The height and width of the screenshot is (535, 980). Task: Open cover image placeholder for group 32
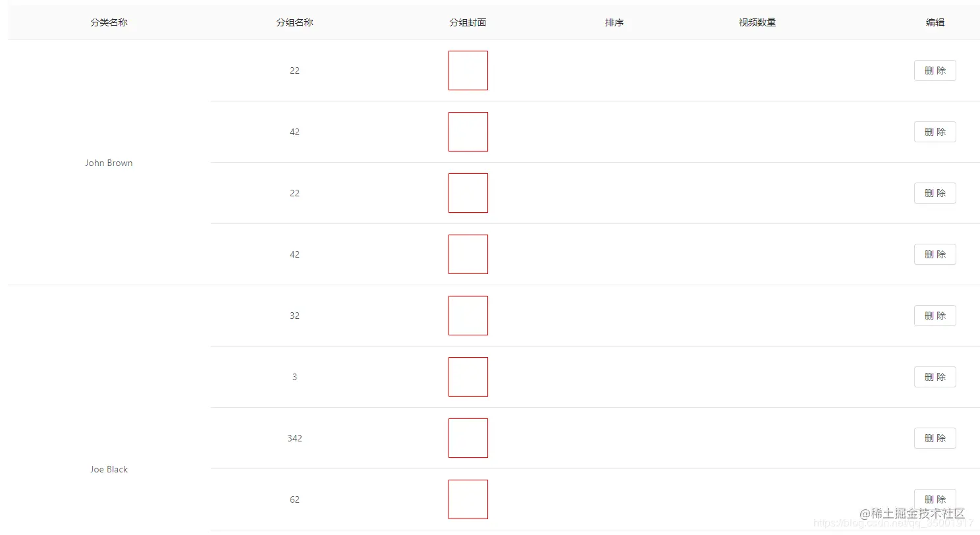pos(468,316)
